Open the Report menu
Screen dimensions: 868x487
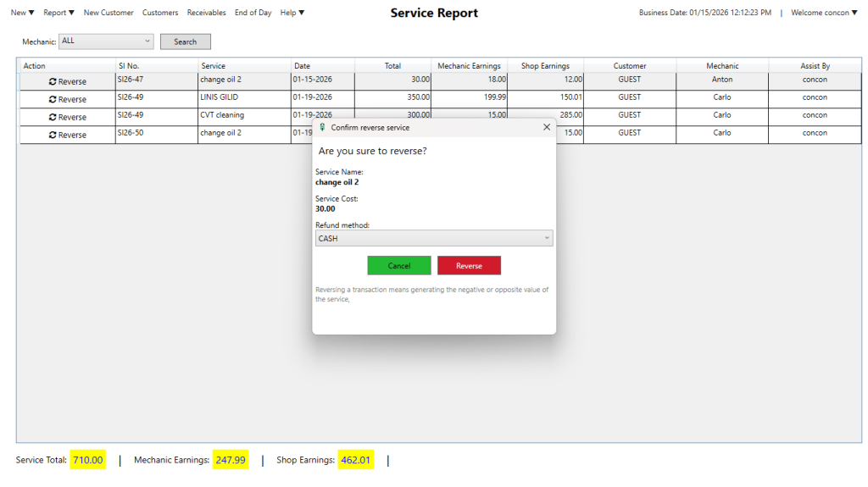(x=58, y=13)
